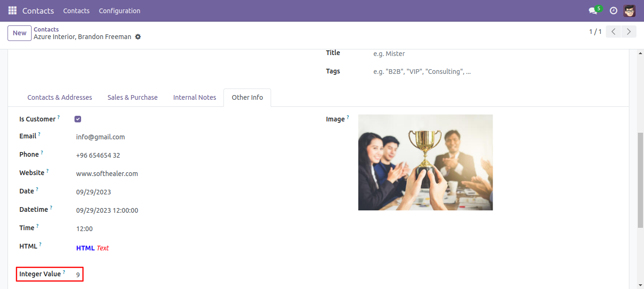Show help tooltip for Website
This screenshot has height=289, width=644.
(x=47, y=170)
